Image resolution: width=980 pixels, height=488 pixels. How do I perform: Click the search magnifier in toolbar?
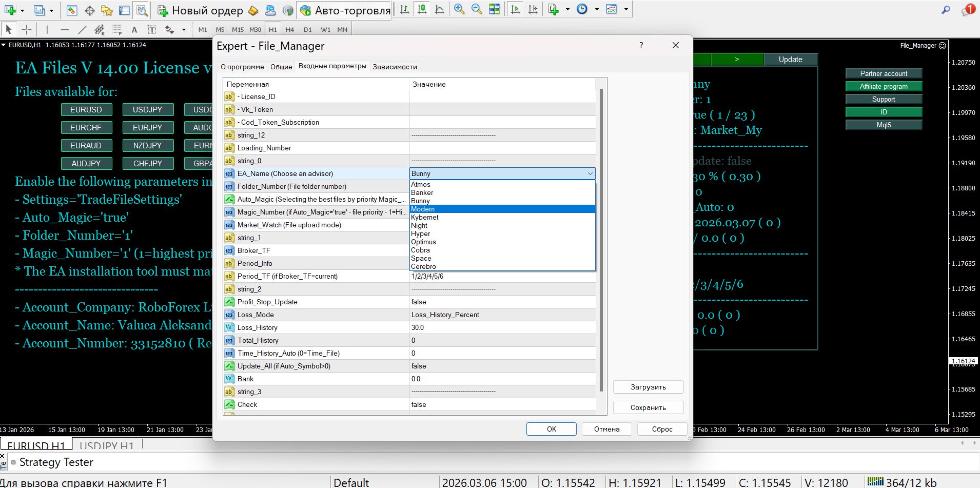point(946,10)
